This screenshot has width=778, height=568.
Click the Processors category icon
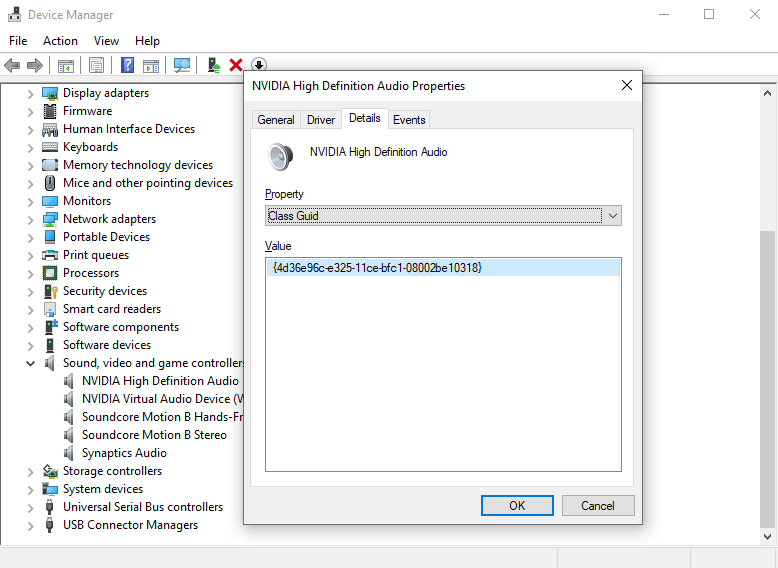pyautogui.click(x=50, y=273)
